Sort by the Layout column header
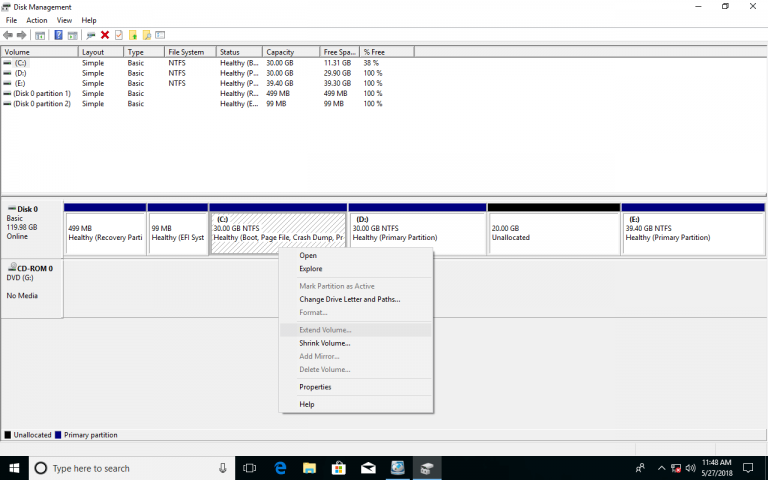 tap(101, 52)
